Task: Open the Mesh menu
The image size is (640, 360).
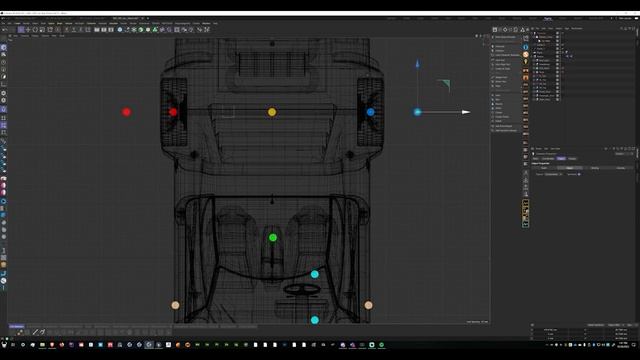Action: (60, 23)
